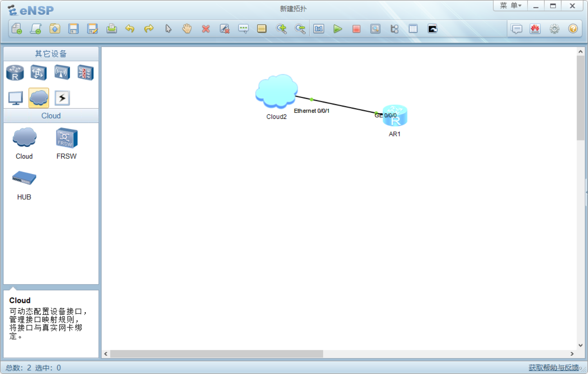Click canvas vertical scrollbar down arrow
This screenshot has height=374, width=588.
[580, 345]
